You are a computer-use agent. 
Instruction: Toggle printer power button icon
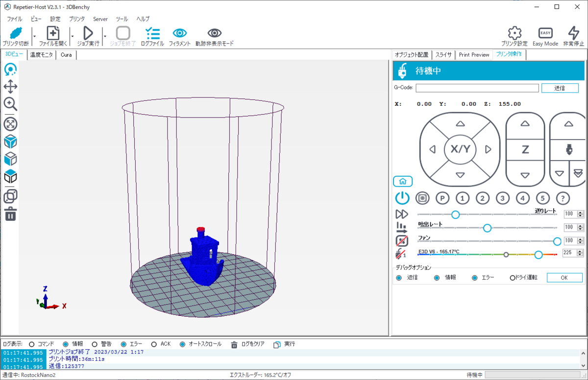point(402,198)
